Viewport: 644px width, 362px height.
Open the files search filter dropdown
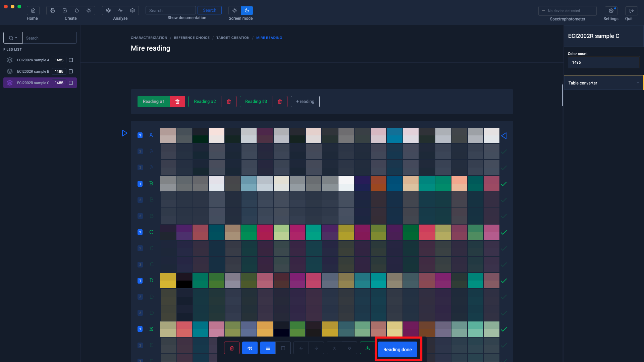point(13,38)
